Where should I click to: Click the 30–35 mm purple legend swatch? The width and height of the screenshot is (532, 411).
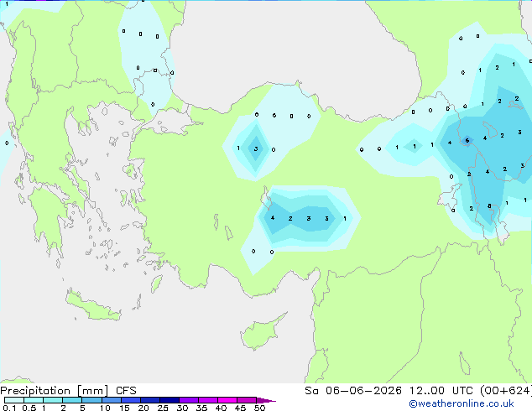pos(189,400)
